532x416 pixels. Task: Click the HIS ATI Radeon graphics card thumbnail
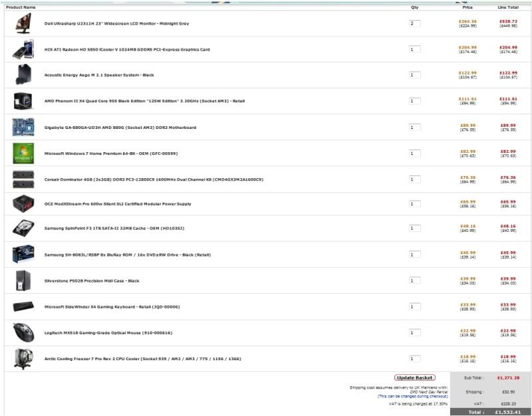(23, 49)
